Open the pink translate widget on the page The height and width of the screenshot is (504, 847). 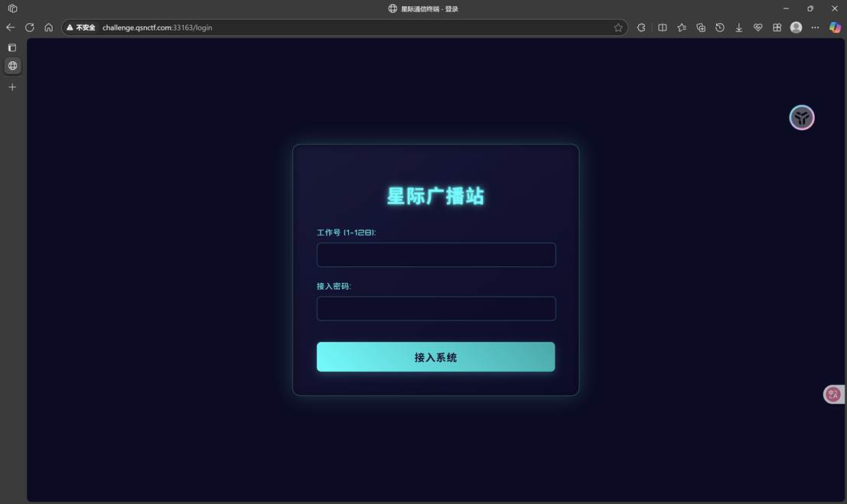click(x=832, y=394)
